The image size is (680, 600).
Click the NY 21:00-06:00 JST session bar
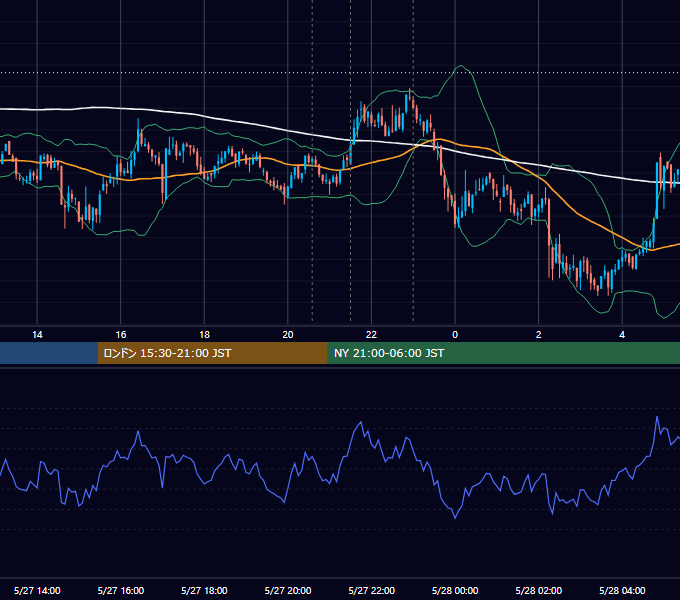pos(503,353)
